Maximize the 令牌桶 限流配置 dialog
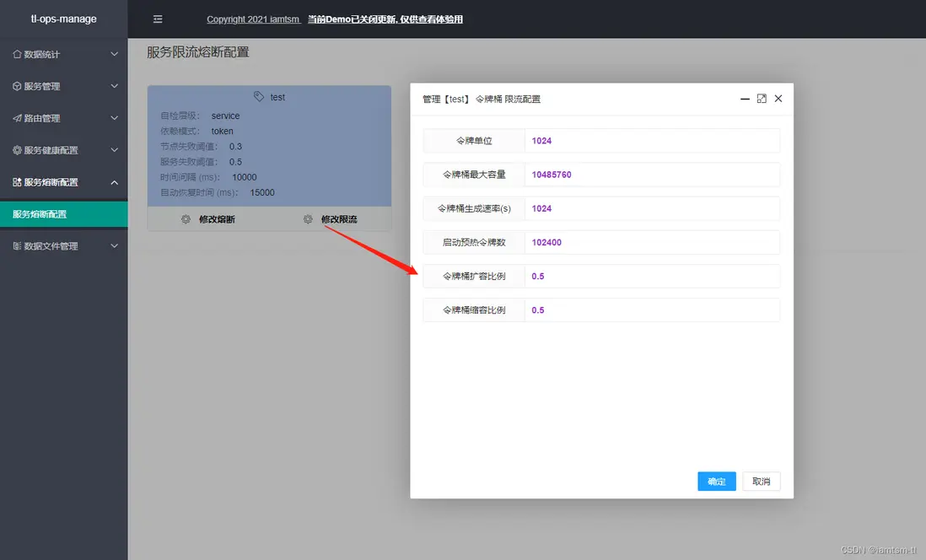 tap(762, 99)
